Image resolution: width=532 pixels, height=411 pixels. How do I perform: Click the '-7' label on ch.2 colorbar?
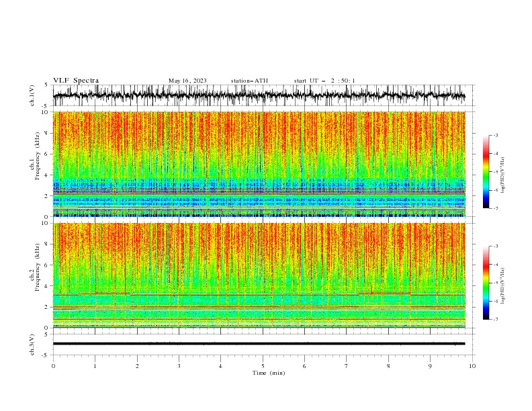coord(496,320)
